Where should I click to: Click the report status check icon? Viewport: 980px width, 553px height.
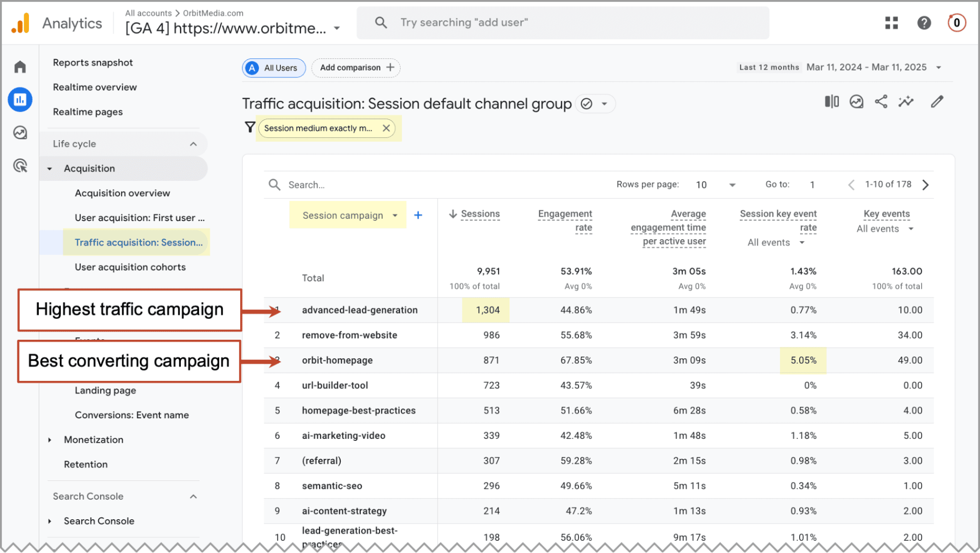(x=586, y=104)
